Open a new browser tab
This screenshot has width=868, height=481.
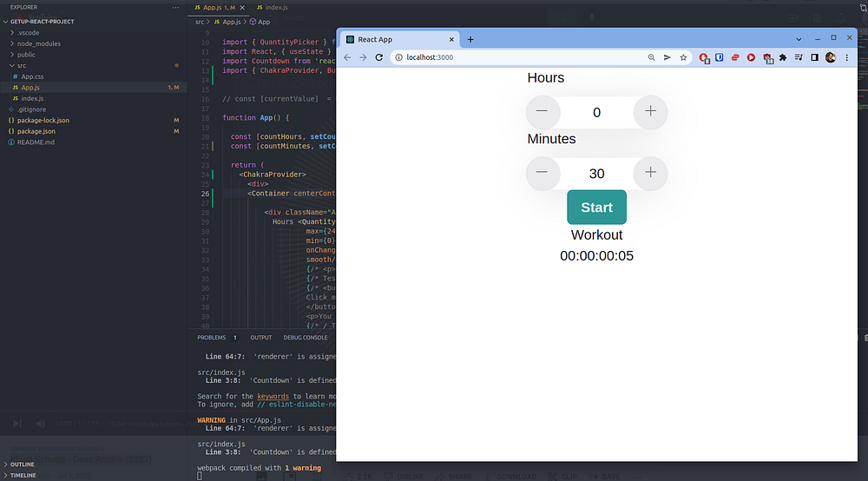(x=470, y=39)
